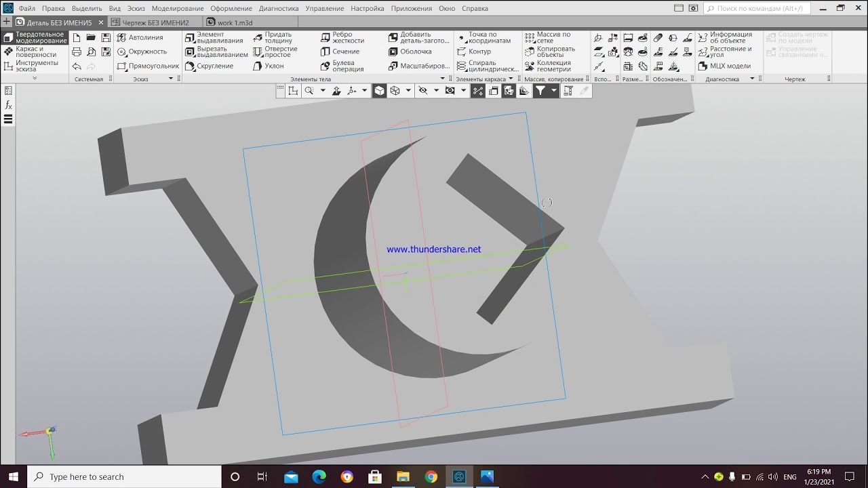Viewport: 868px width, 488px height.
Task: Select the Булева операция tool
Action: [342, 66]
